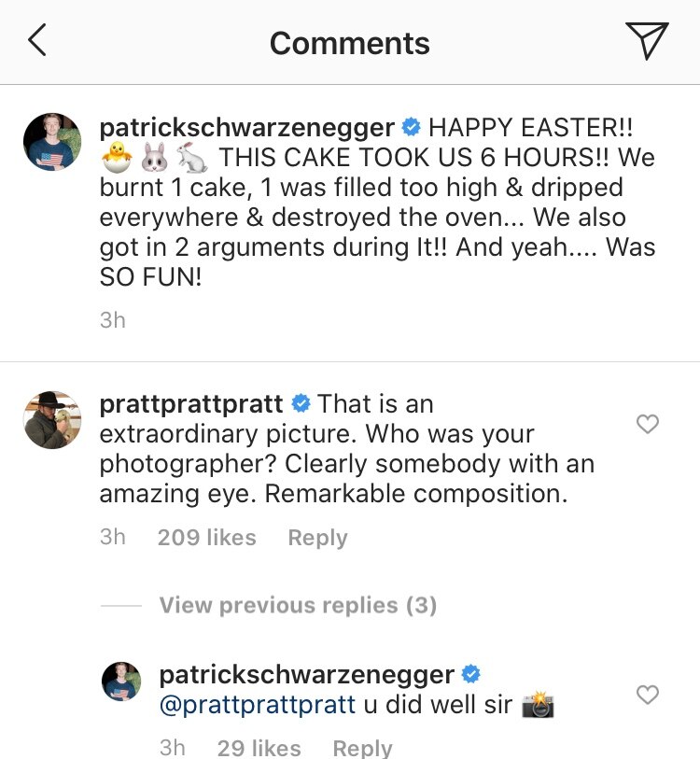Like prattprattpratt's comment with the heart
Image resolution: width=700 pixels, height=759 pixels.
pyautogui.click(x=647, y=424)
